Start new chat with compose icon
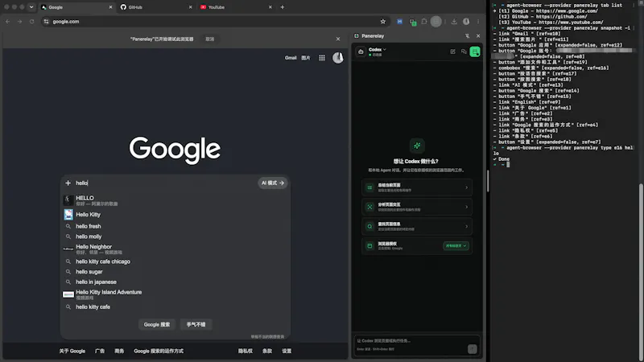Image resolution: width=644 pixels, height=362 pixels. pos(452,51)
